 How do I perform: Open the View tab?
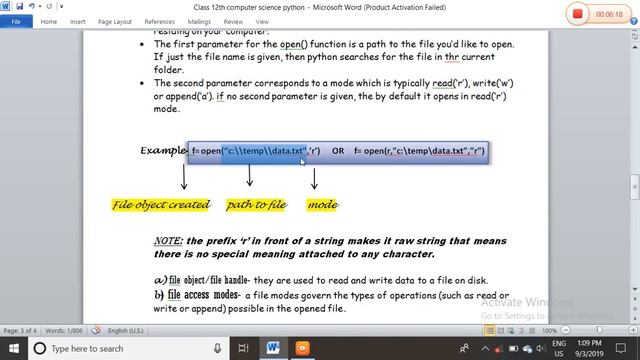[262, 22]
